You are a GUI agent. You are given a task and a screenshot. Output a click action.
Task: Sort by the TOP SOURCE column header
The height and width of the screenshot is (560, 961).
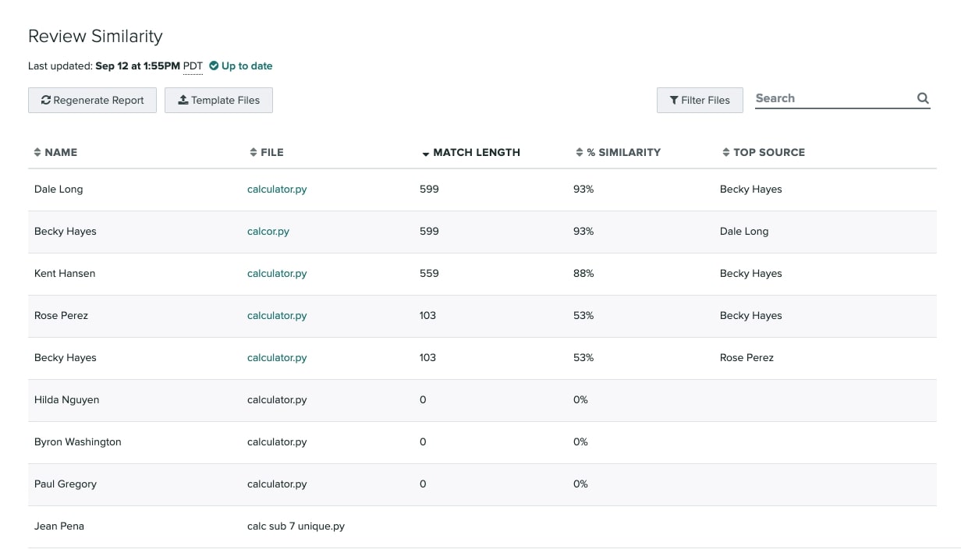pos(768,153)
